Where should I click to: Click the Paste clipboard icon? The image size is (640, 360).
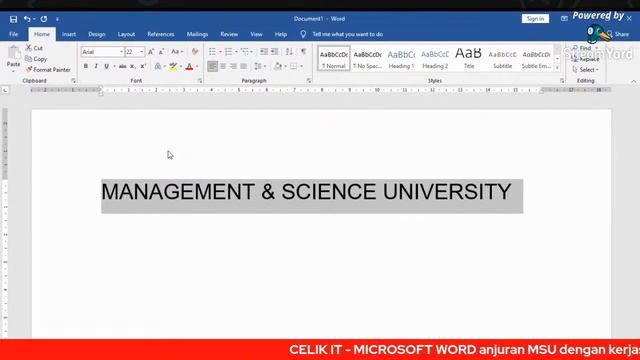tap(13, 53)
